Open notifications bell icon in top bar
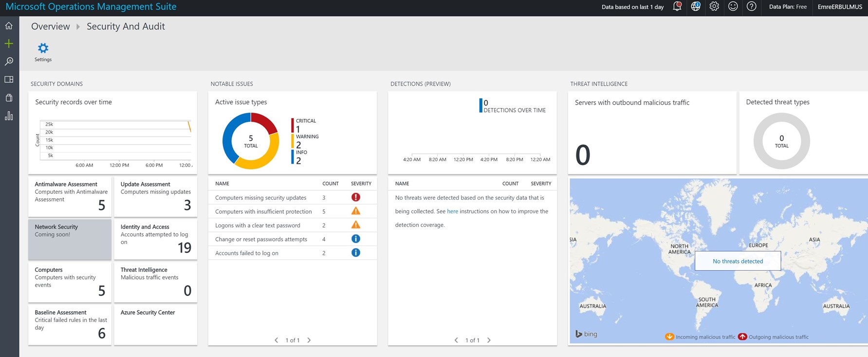Viewport: 868px width, 357px height. [677, 6]
